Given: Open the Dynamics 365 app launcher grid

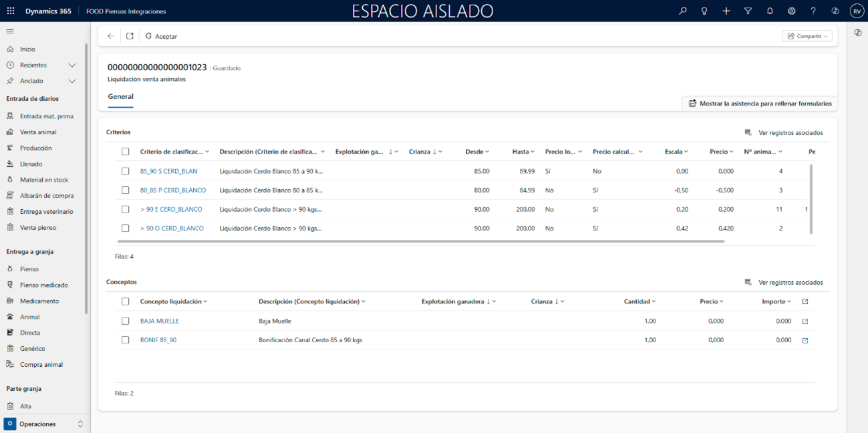Looking at the screenshot, I should [x=10, y=11].
